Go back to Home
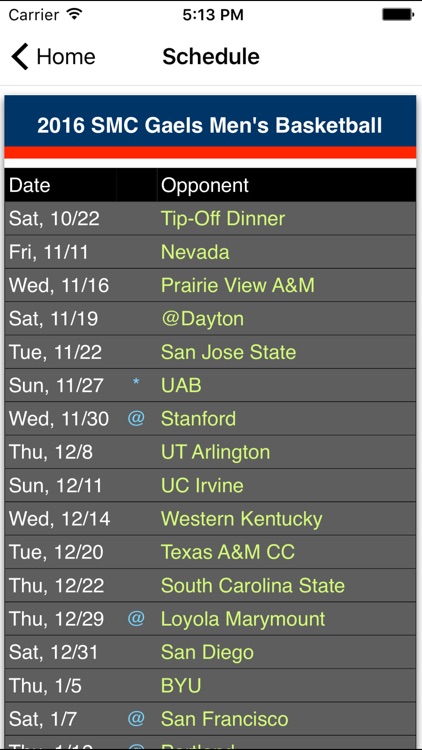Screen dimensions: 422x750 pos(53,56)
